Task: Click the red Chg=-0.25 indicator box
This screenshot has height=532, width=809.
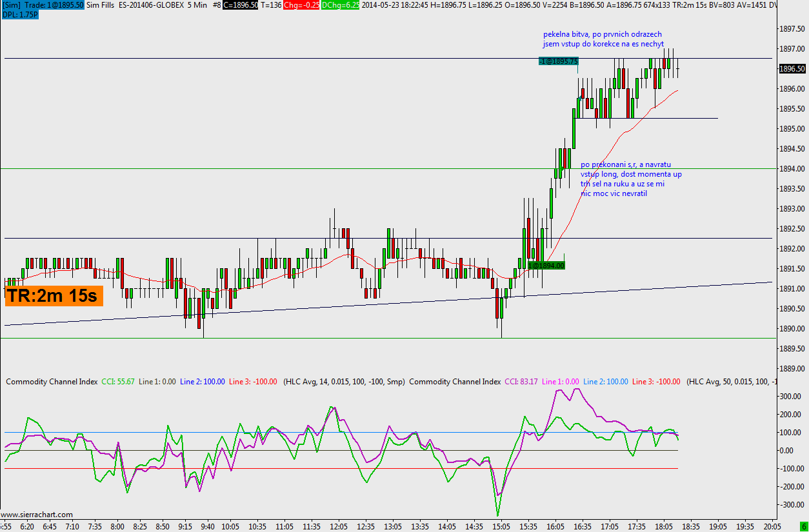Action: [301, 5]
